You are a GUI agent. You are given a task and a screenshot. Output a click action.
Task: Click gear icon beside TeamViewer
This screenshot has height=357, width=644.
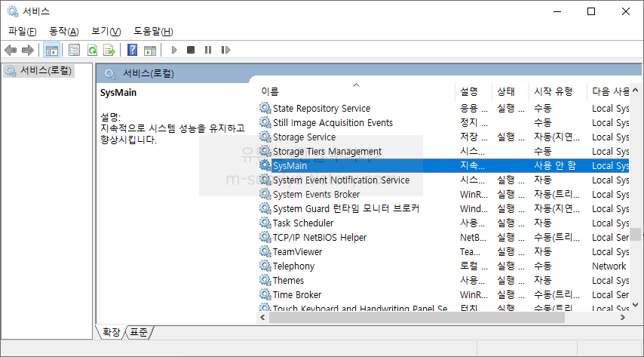(265, 251)
